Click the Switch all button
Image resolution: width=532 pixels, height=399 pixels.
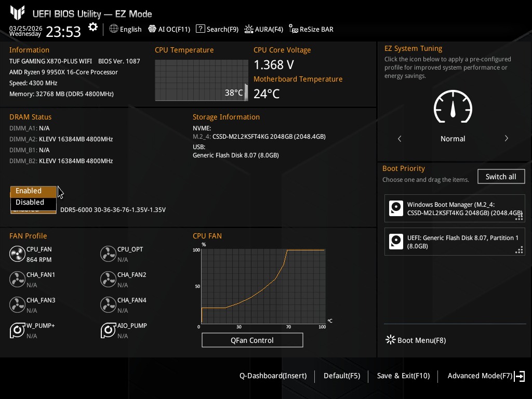[501, 177]
